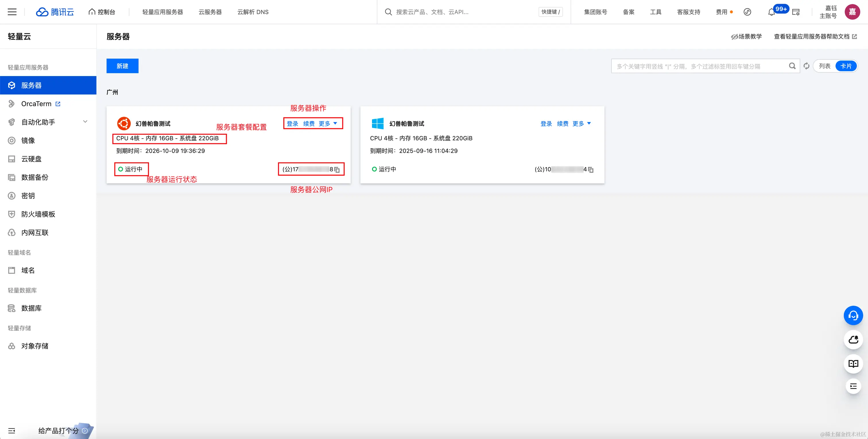
Task: Open the notification bell
Action: [771, 12]
